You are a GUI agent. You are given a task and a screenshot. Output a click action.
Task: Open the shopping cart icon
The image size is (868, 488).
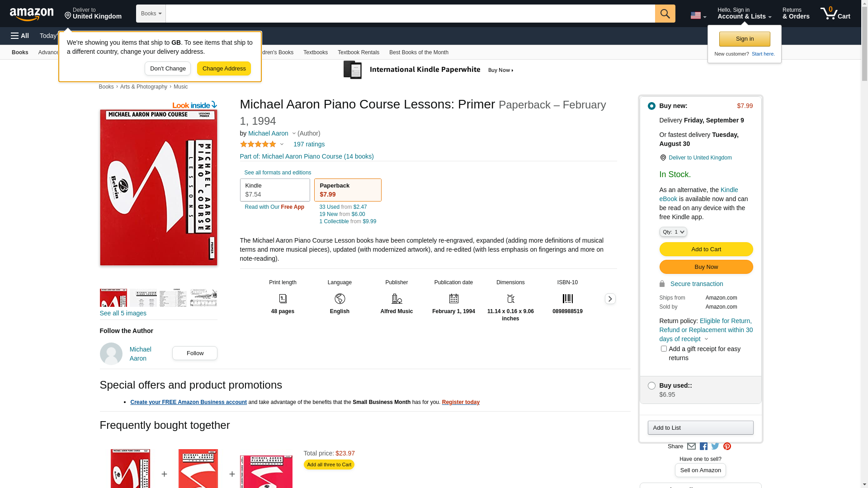[x=835, y=14]
